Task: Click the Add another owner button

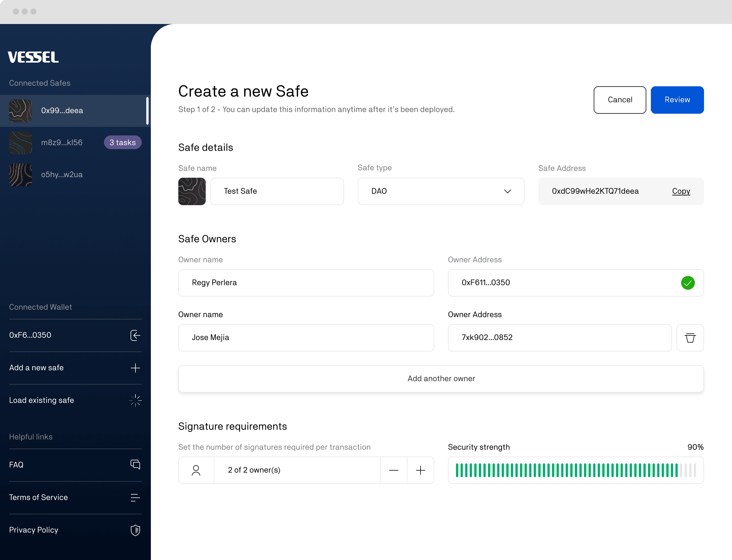Action: [x=441, y=378]
